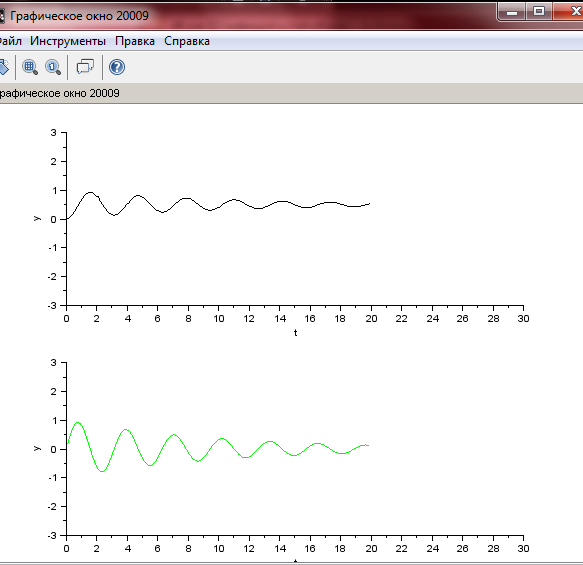Click the "y" axis label of the upper plot

(x=37, y=218)
